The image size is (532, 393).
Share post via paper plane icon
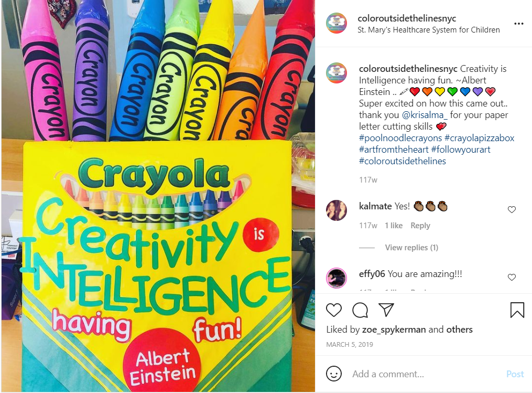(x=386, y=310)
